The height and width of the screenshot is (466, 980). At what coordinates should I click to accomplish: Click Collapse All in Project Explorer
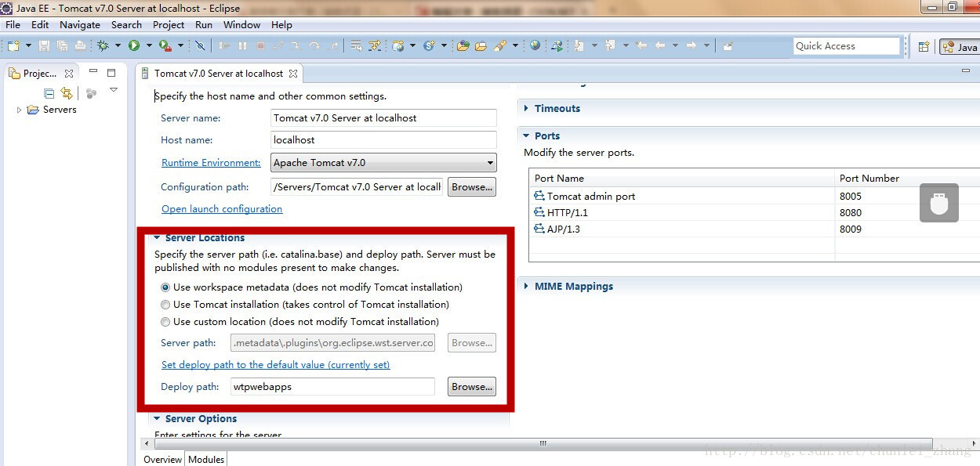(x=49, y=93)
